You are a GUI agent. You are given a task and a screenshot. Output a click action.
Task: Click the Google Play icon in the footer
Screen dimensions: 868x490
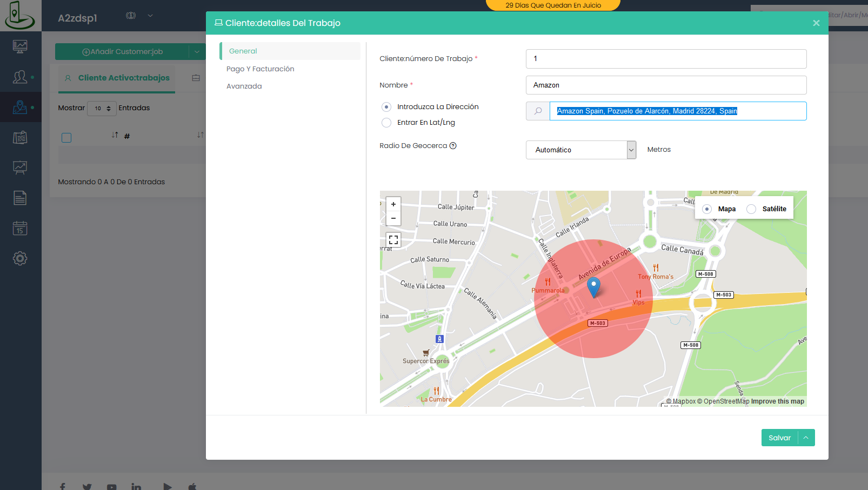click(x=168, y=487)
